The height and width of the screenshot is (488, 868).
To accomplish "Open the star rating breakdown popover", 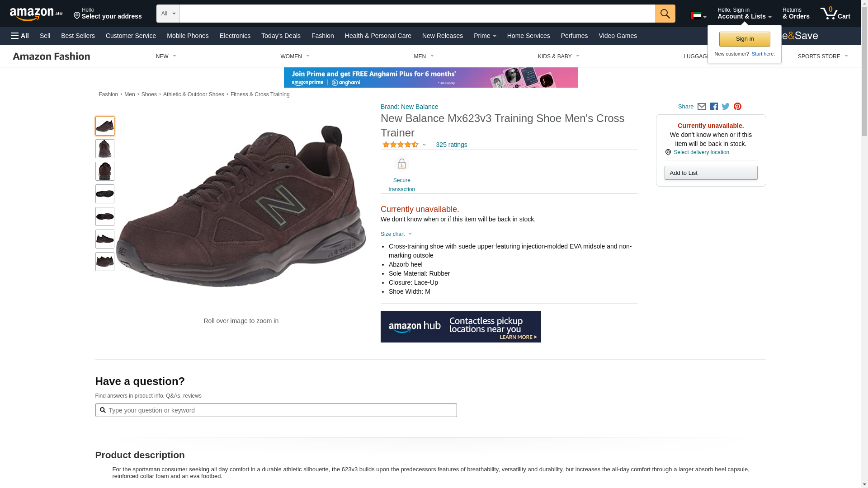I will pos(404,145).
